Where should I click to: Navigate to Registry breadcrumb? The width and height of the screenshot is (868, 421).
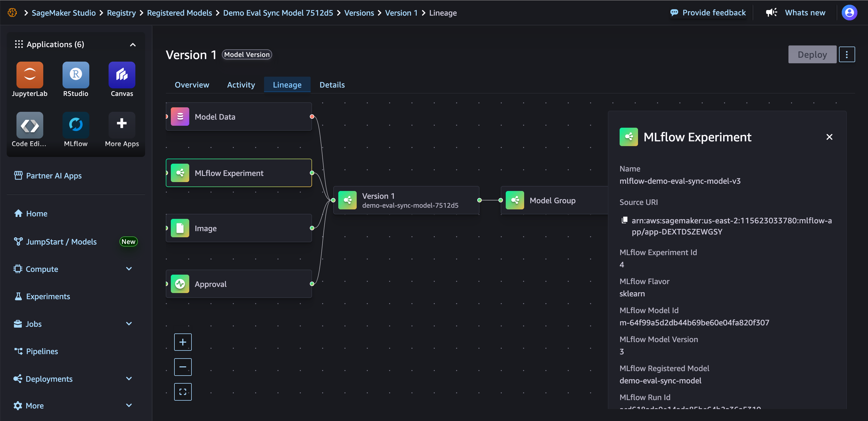point(121,13)
